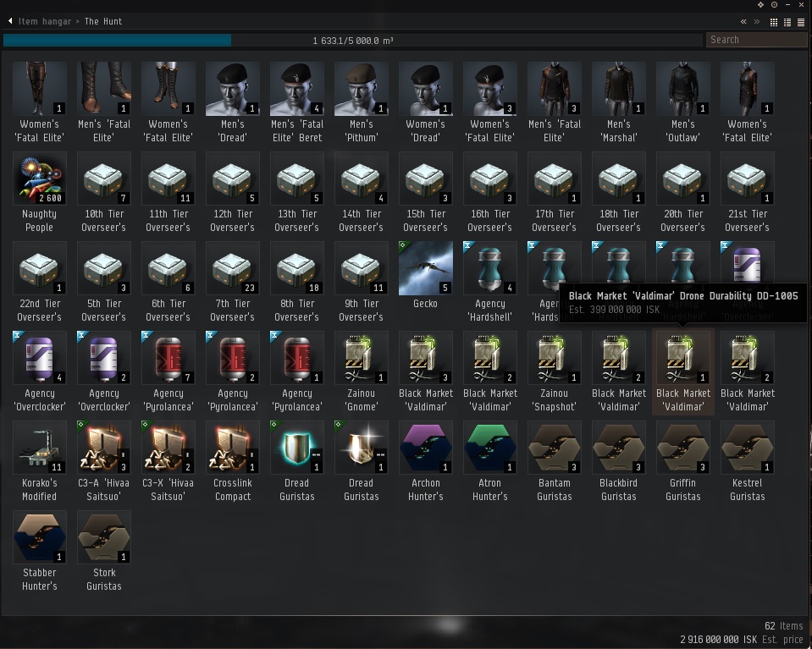Collapse panel with double left chevron
This screenshot has height=649, width=812.
tap(743, 22)
